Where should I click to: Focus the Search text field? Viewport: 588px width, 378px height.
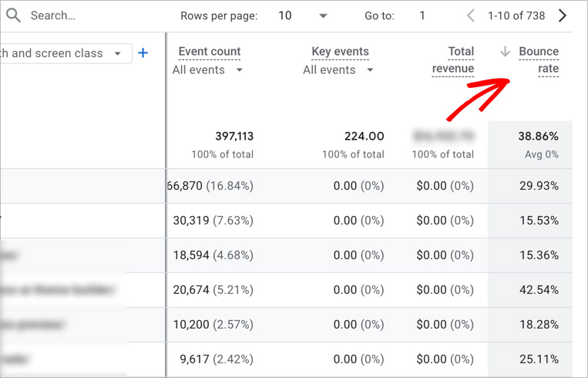point(85,15)
